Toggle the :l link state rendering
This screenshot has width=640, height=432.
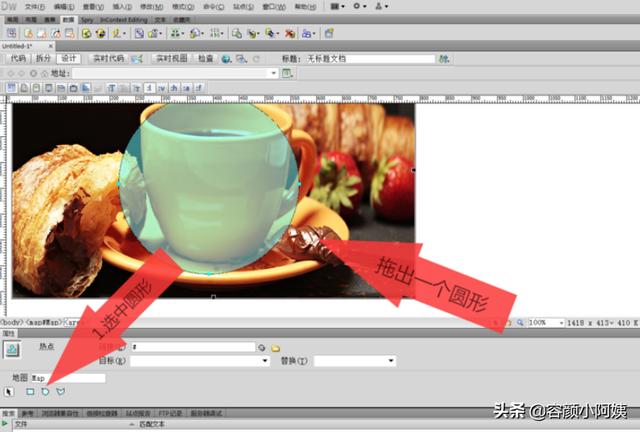click(x=150, y=88)
